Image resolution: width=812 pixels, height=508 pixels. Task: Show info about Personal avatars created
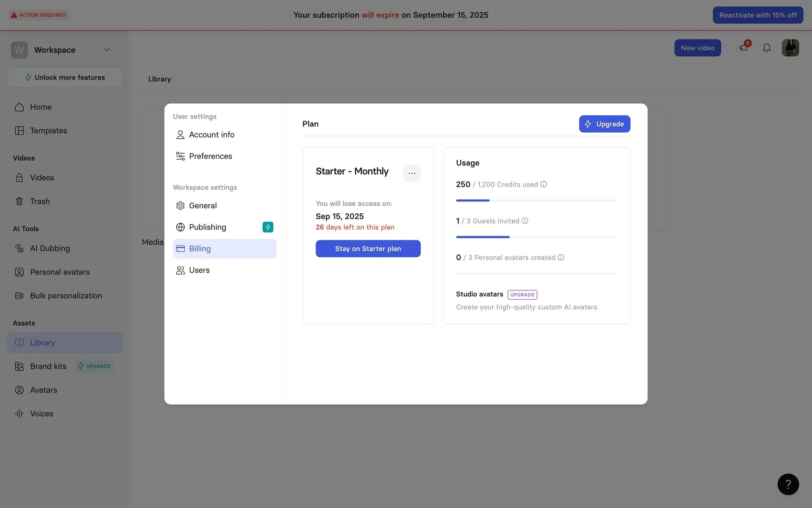pos(561,257)
